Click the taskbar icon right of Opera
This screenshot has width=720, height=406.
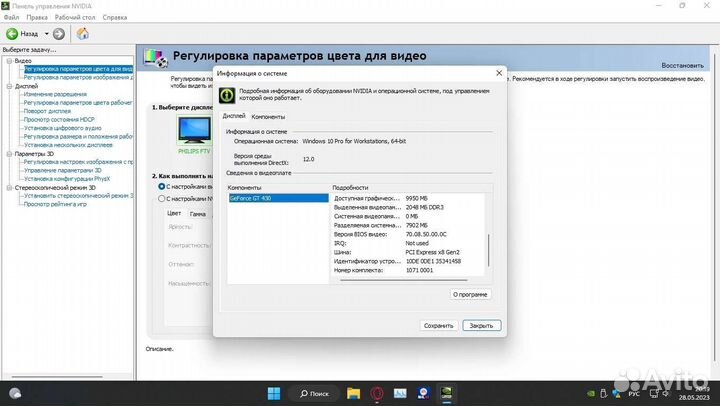400,393
